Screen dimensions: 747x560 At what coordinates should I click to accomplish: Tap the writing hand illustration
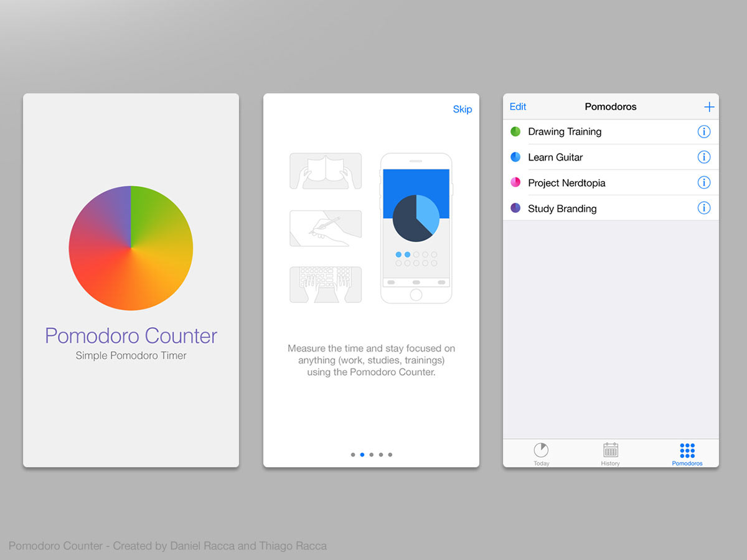click(x=326, y=228)
